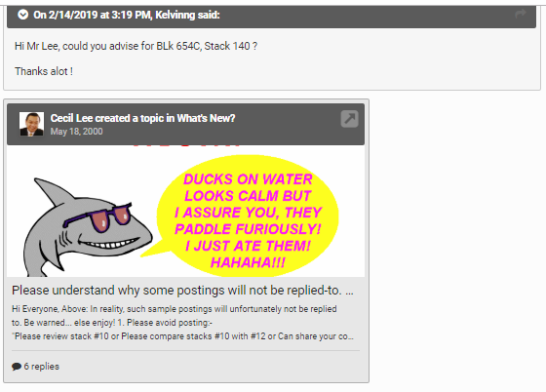This screenshot has height=392, width=546.
Task: Click the comment bubble icon beside replies
Action: [x=17, y=367]
